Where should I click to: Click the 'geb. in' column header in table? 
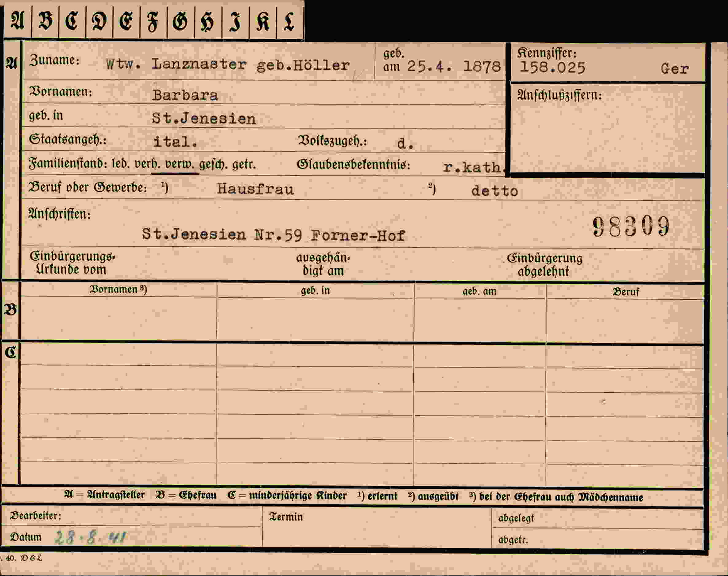point(315,290)
